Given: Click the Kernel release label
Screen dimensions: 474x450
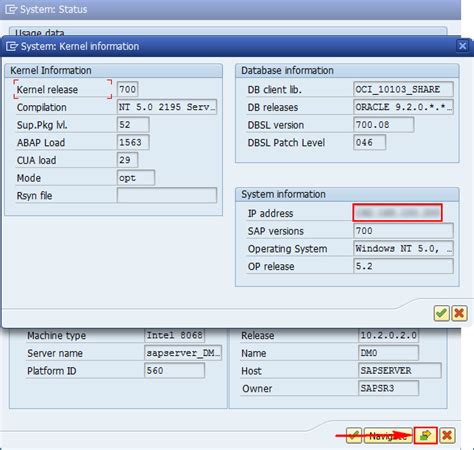Looking at the screenshot, I should click(x=47, y=90).
